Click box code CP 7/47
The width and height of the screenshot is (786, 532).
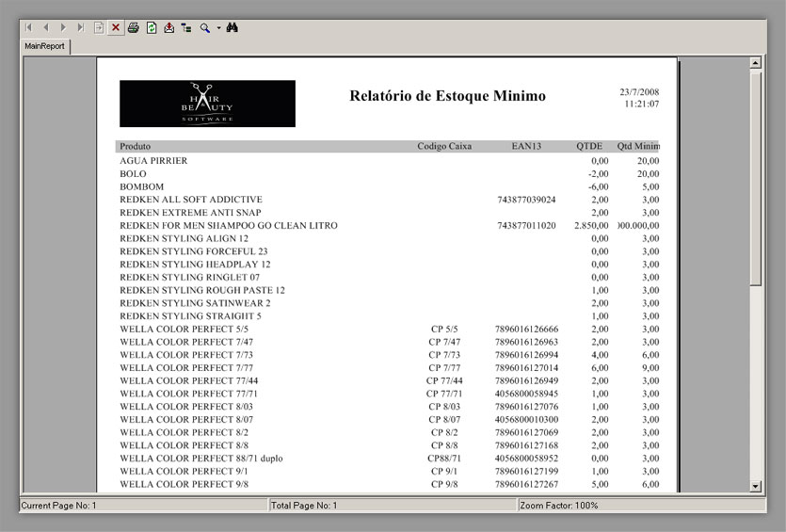[x=444, y=342]
